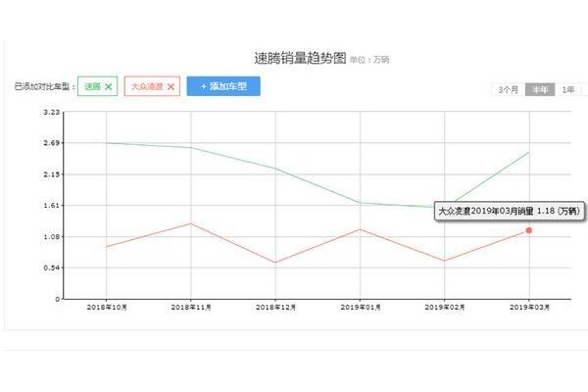Remove 速腾 model via green X icon
Screen dimensions: 588x392
tap(109, 86)
